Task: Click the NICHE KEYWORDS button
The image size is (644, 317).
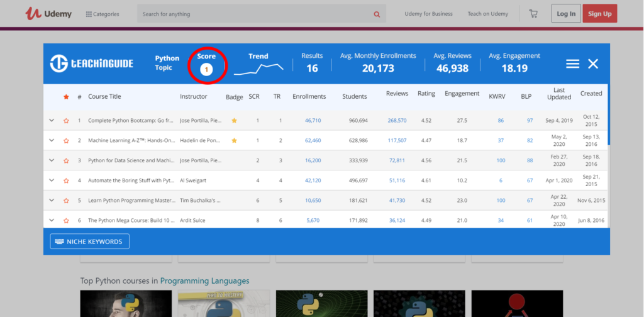Action: tap(89, 242)
